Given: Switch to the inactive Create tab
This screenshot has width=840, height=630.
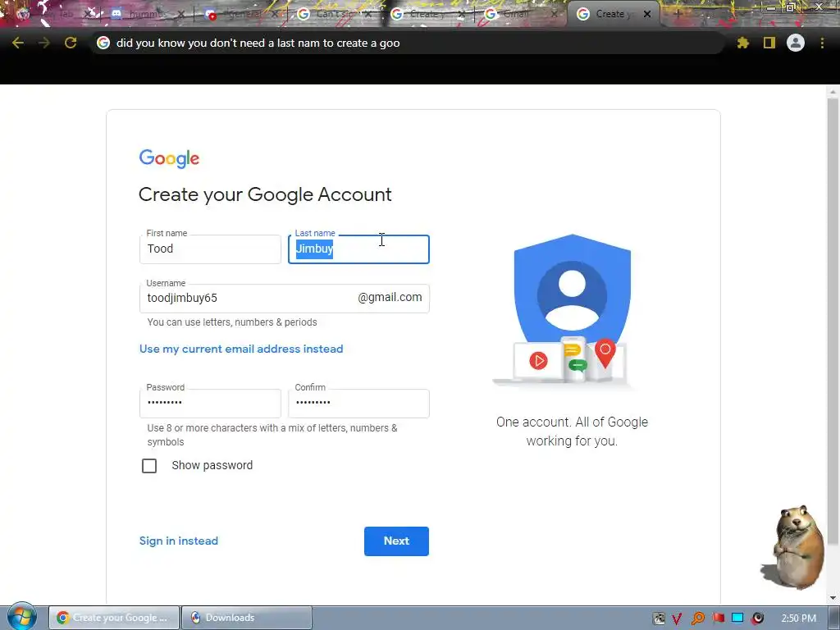Looking at the screenshot, I should point(428,15).
